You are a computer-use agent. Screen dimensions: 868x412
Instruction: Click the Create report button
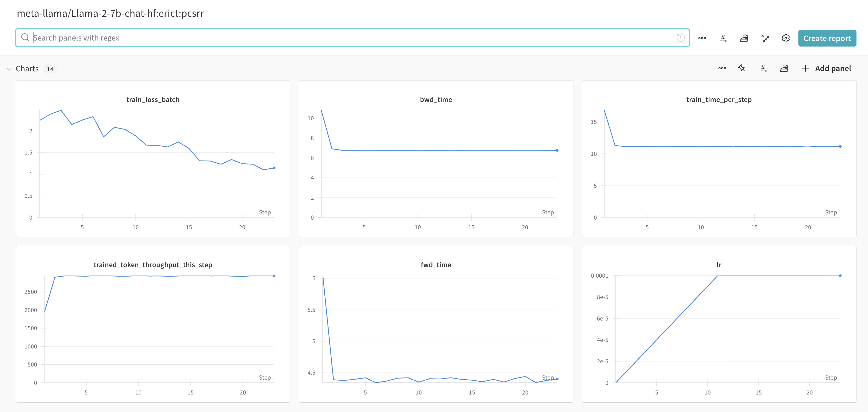(827, 38)
